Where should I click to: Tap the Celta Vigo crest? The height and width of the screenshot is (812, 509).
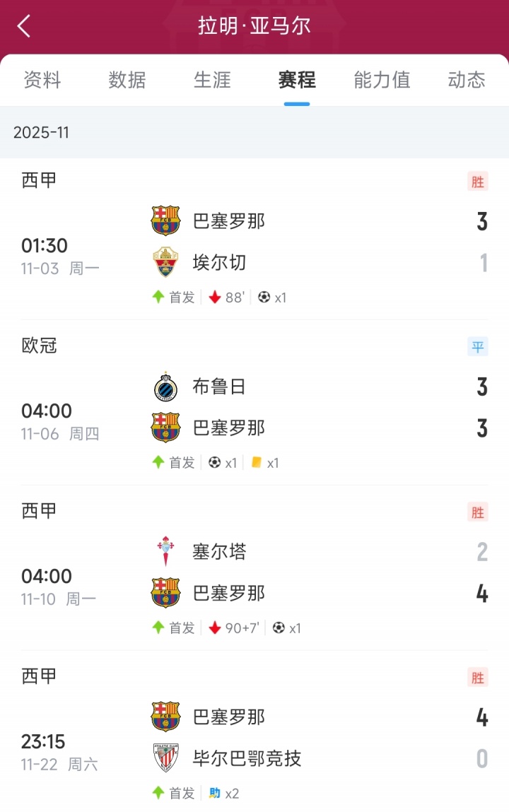click(x=165, y=552)
